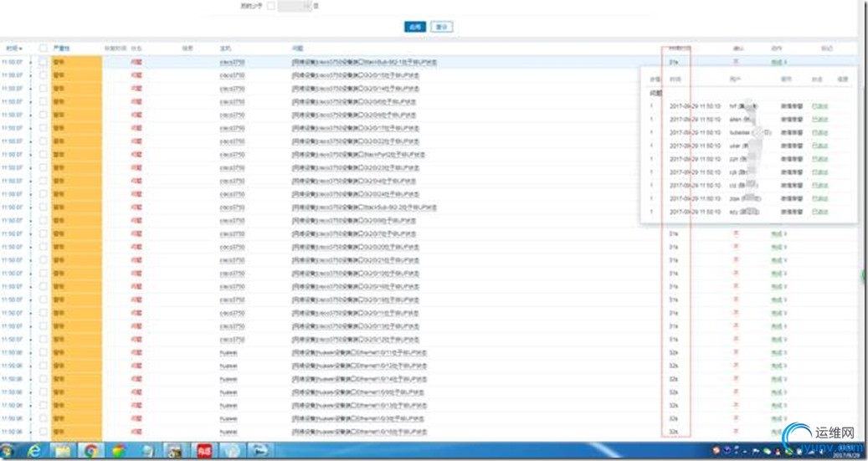
Task: Click acknowledge 不 in the StackSub-St2-1 row
Action: pos(736,62)
